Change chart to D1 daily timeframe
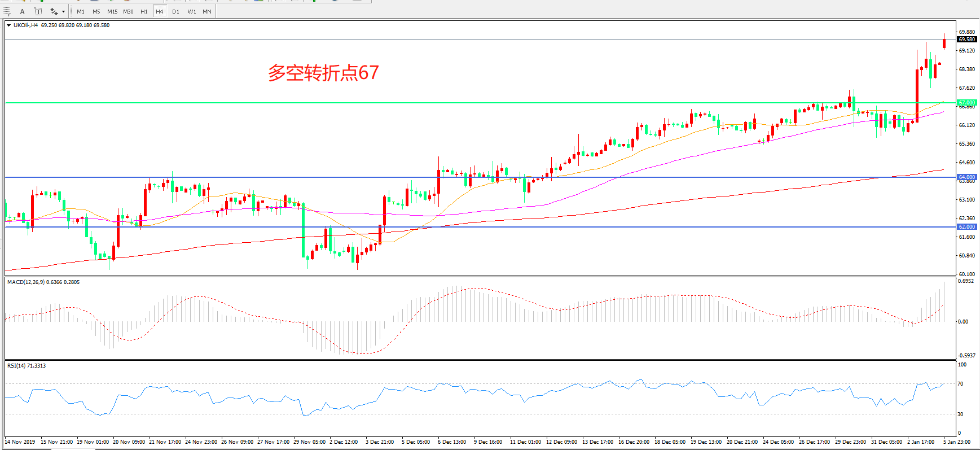980x450 pixels. point(175,11)
